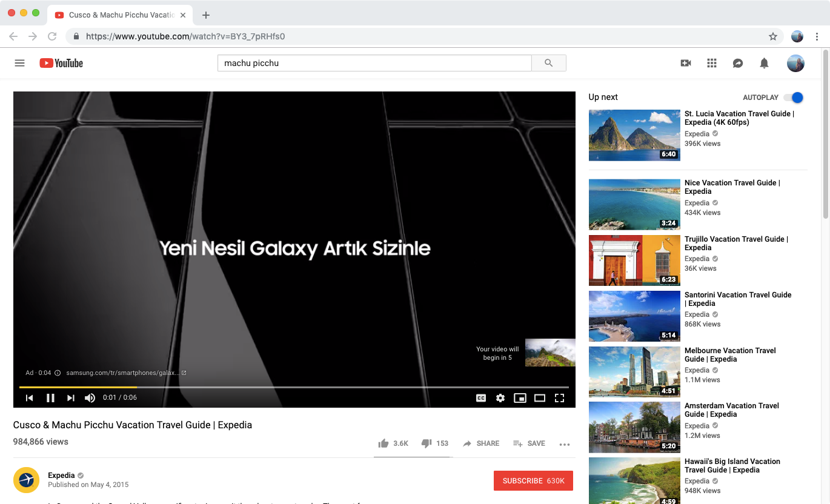Open the Santorini Vacation Travel Guide title
Screen dimensions: 830x504
738,299
